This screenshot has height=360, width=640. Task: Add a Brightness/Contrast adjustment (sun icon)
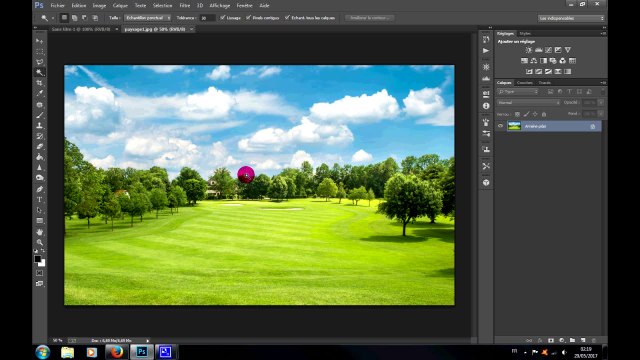pos(529,50)
